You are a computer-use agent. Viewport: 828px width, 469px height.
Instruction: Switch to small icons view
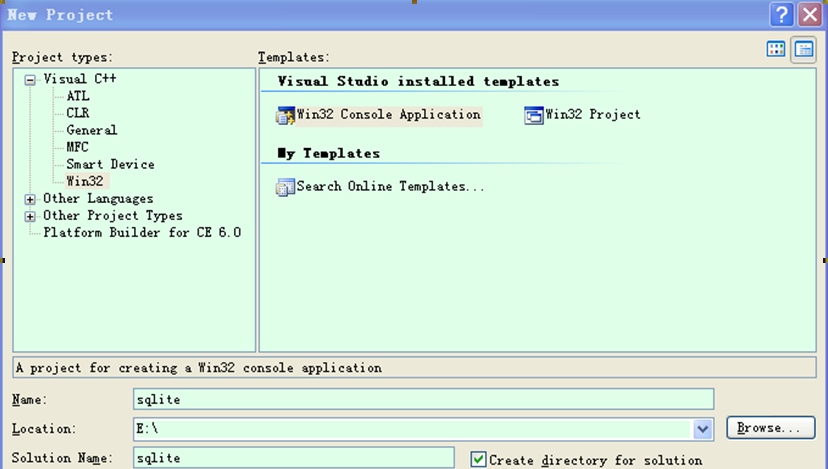pyautogui.click(x=804, y=50)
